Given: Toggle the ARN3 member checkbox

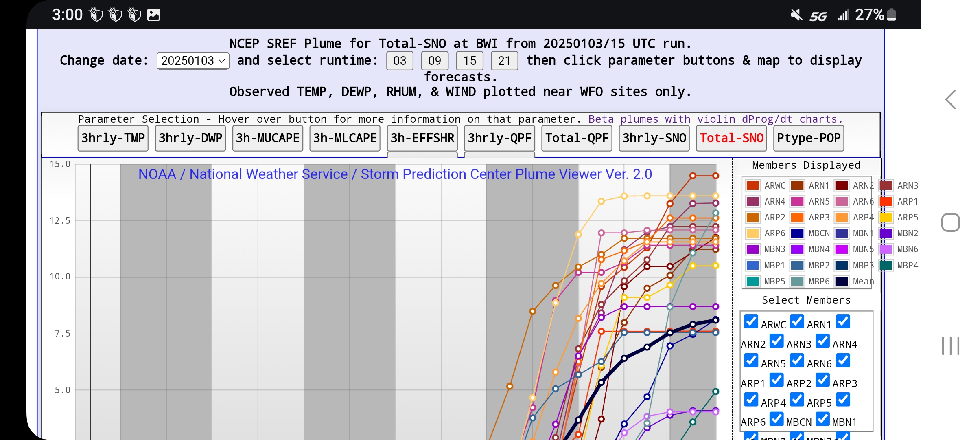Looking at the screenshot, I should tap(777, 341).
